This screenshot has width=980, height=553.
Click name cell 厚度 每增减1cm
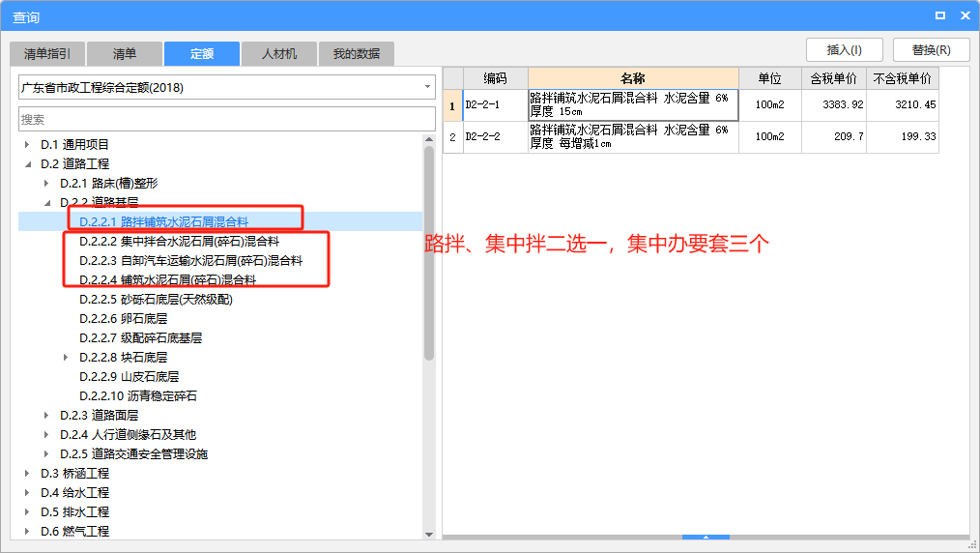point(633,137)
